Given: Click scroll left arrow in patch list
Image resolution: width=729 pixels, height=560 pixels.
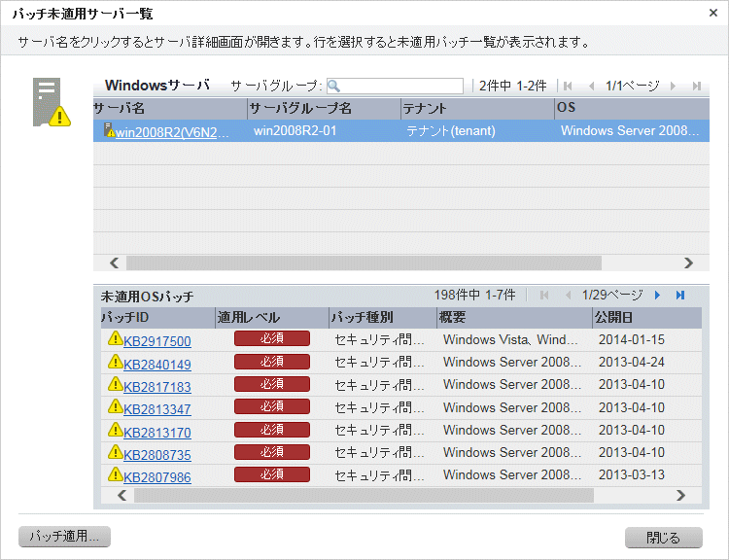Looking at the screenshot, I should click(x=121, y=496).
